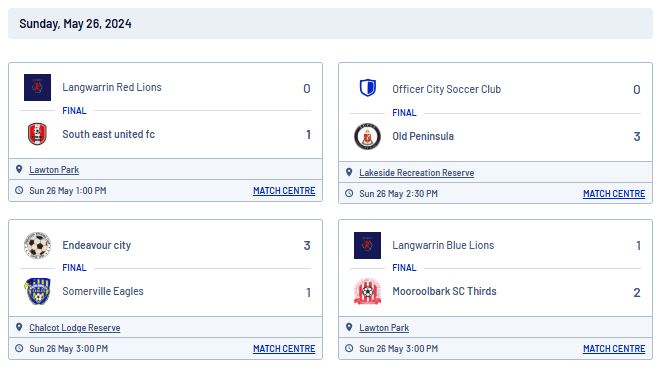Select the Mooroolbark SC Thirds team name
This screenshot has height=365, width=658.
click(444, 291)
